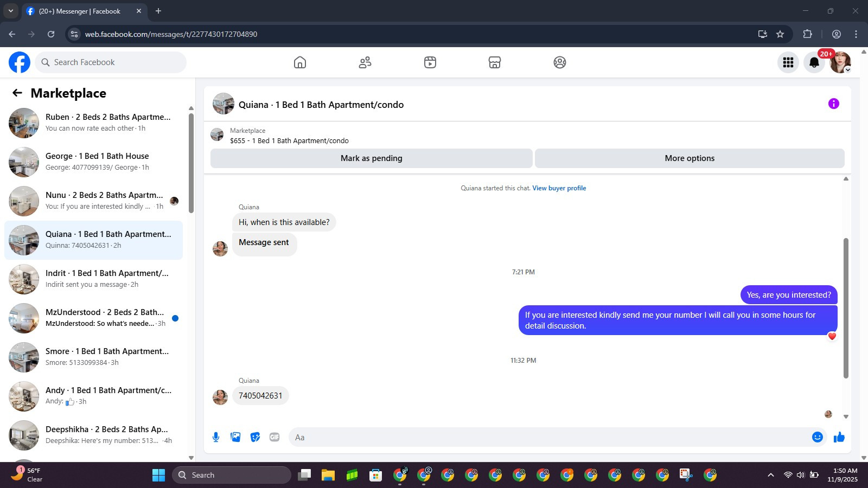Click the listing thumbnail next to $655 listing

pos(217,135)
